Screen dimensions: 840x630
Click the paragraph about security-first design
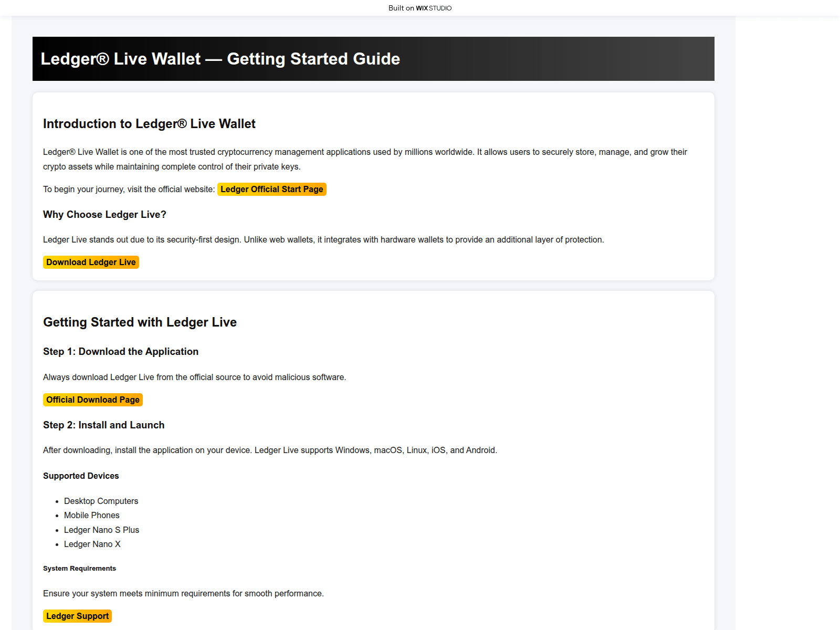[x=323, y=239]
